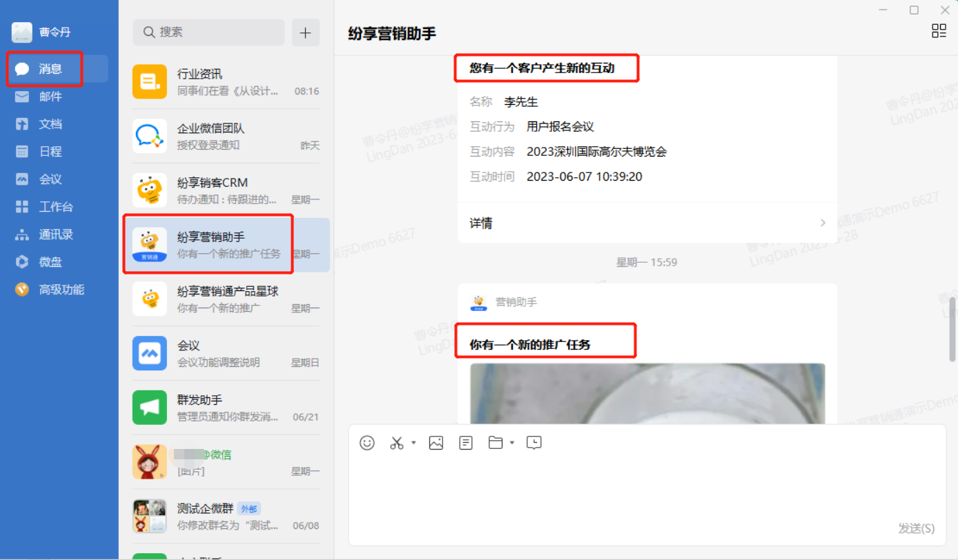Open the 文档 documents icon
This screenshot has height=560, width=958.
[x=22, y=124]
